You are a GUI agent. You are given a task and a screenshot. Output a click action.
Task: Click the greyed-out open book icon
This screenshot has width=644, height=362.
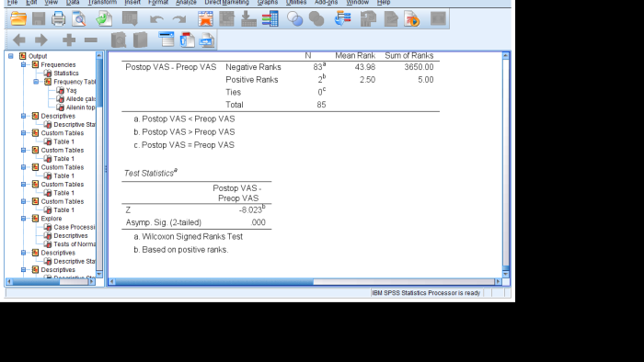119,40
